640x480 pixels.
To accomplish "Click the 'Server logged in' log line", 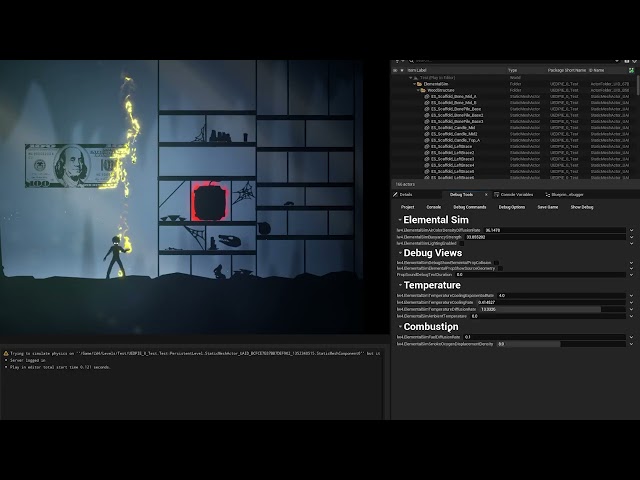I will coord(28,360).
